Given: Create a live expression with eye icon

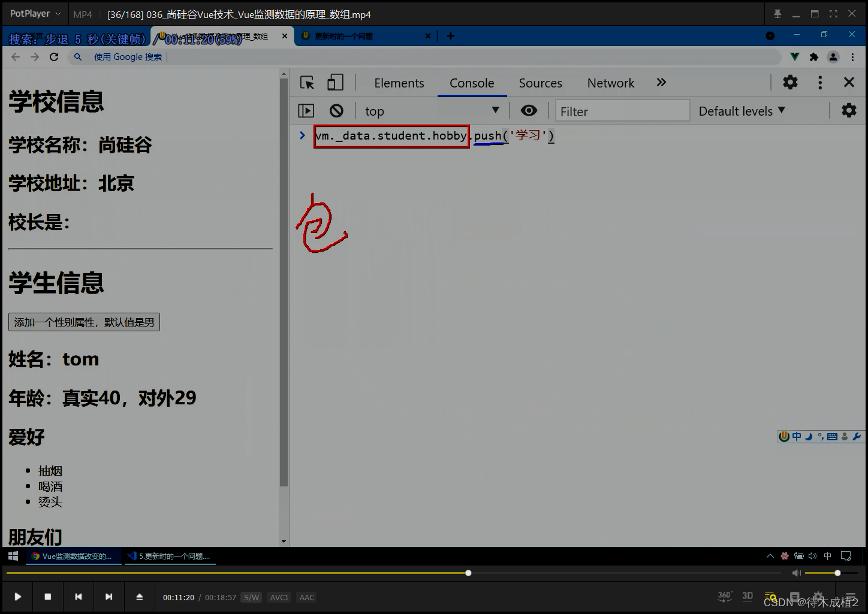Looking at the screenshot, I should pos(529,111).
